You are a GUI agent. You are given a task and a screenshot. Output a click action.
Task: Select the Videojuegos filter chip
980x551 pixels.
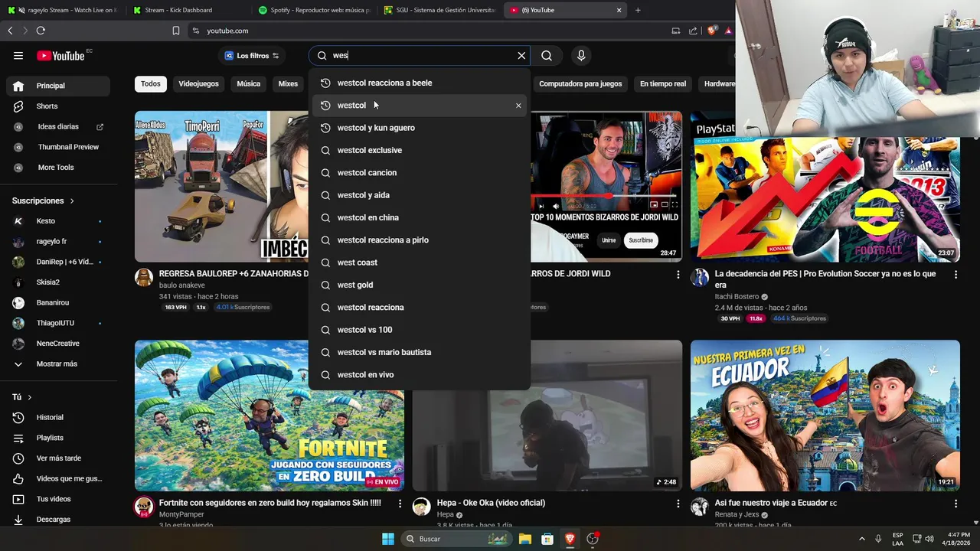[198, 83]
